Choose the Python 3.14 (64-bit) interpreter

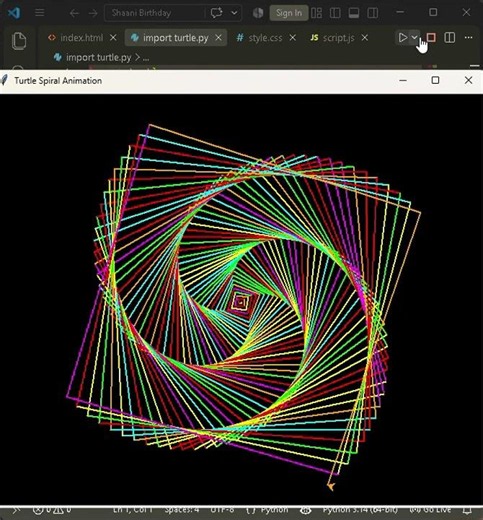[360, 510]
